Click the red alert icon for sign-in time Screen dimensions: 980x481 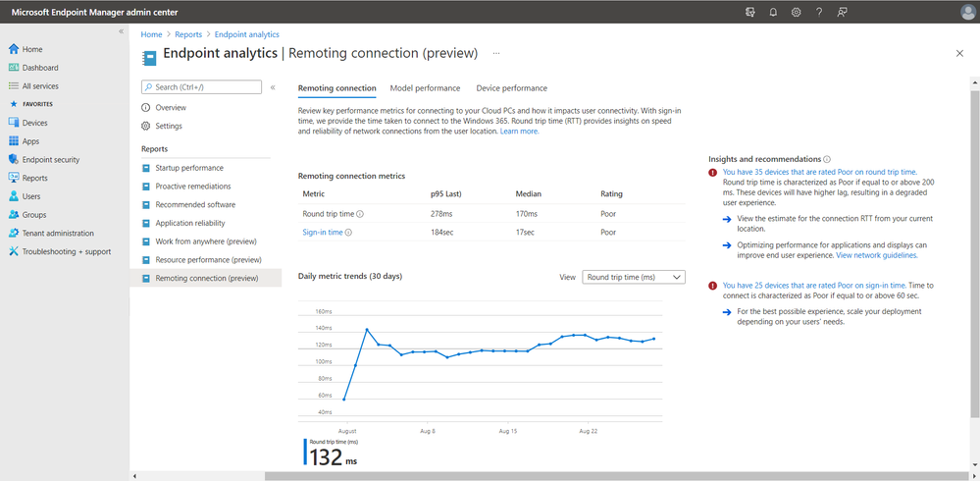pyautogui.click(x=712, y=286)
